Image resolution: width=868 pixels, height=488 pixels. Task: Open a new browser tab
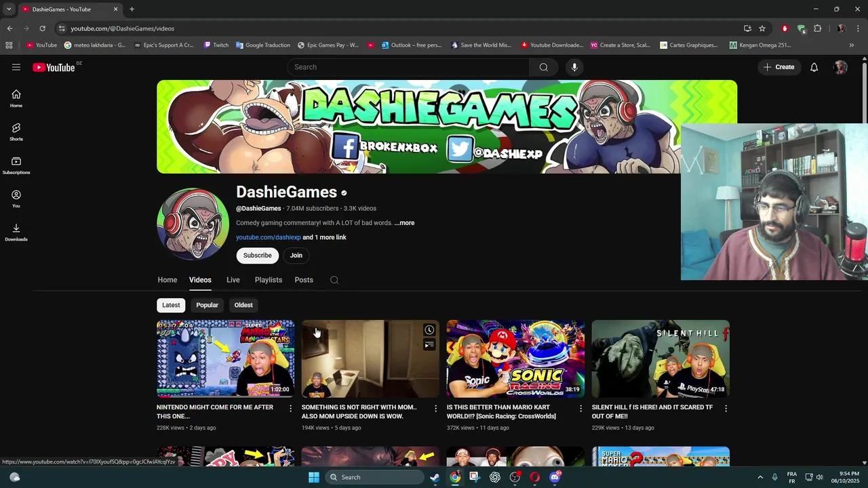(132, 9)
